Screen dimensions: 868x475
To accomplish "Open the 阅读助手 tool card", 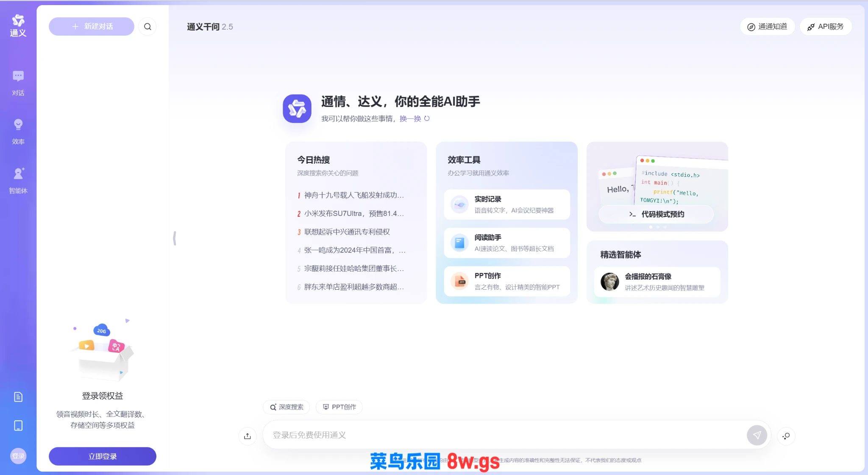I will coord(507,243).
